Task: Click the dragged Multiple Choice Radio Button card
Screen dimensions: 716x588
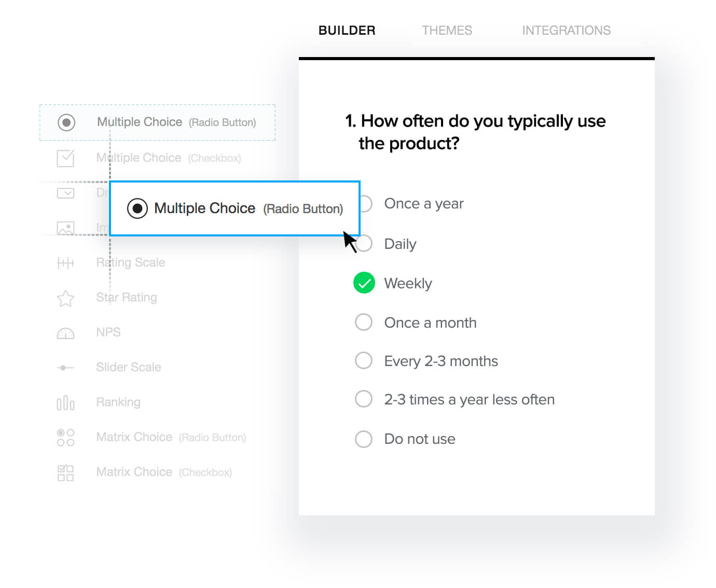Action: pyautogui.click(x=235, y=208)
